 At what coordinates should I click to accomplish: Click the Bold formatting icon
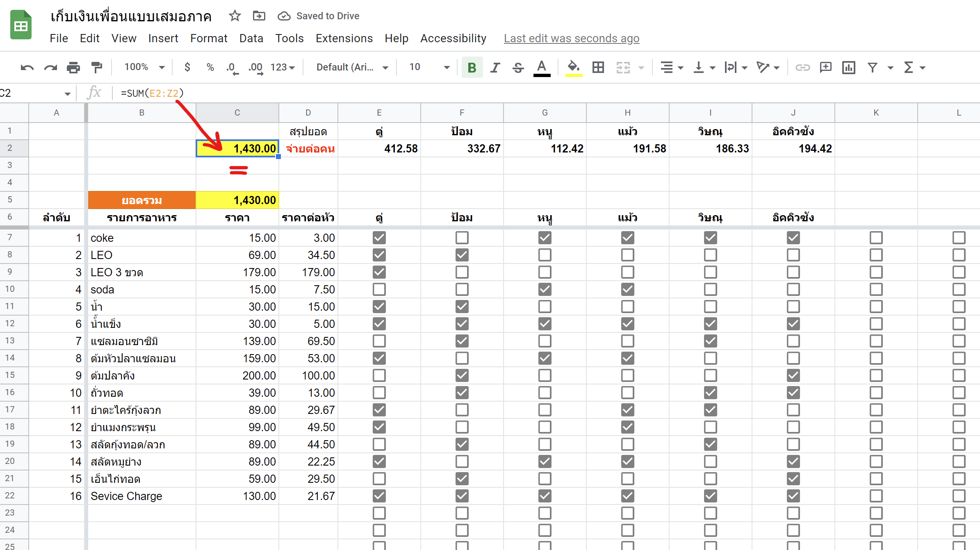pos(472,67)
